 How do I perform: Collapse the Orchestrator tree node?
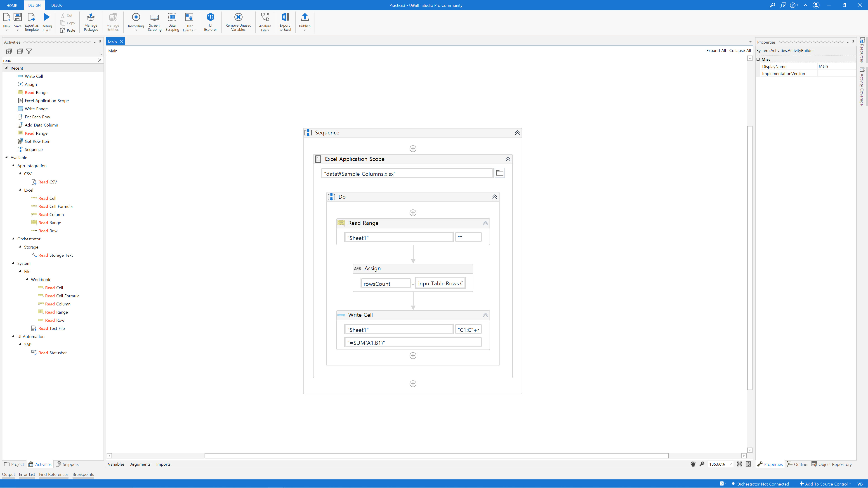click(13, 239)
